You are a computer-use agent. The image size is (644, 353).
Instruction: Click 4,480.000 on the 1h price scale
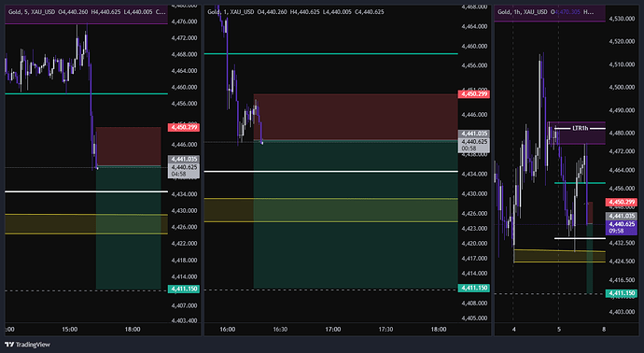coord(622,134)
